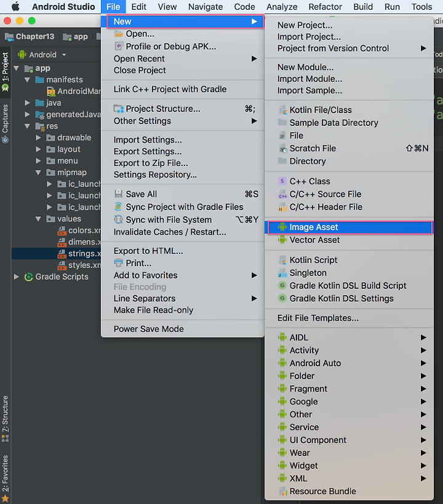The image size is (443, 504).
Task: Click the C++ Class icon
Action: [282, 181]
